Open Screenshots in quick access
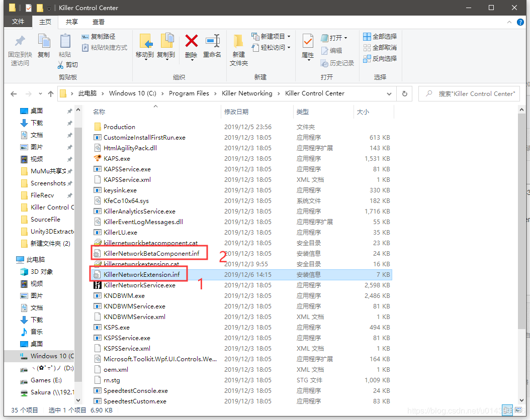 coord(48,183)
